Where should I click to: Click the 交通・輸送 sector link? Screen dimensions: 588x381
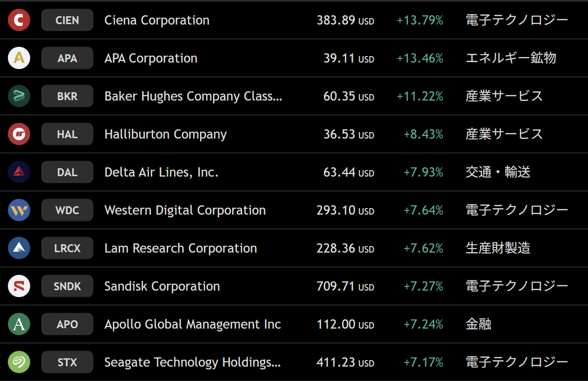pyautogui.click(x=498, y=172)
